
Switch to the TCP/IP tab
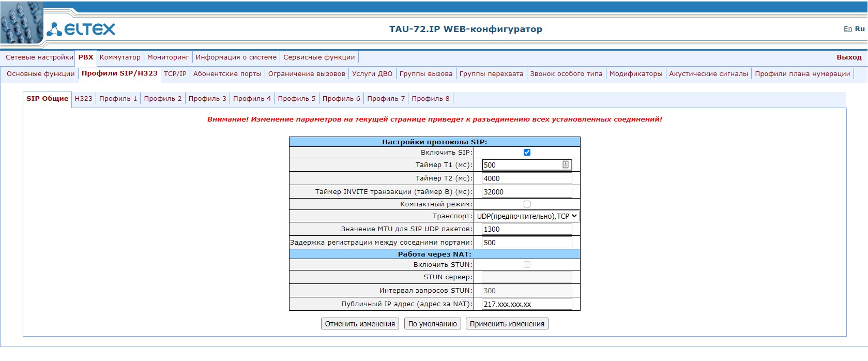(175, 74)
